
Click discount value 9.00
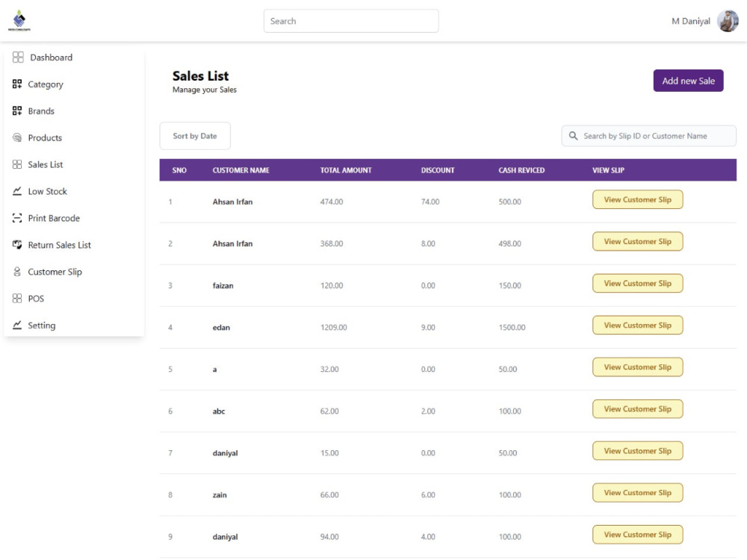[428, 328]
